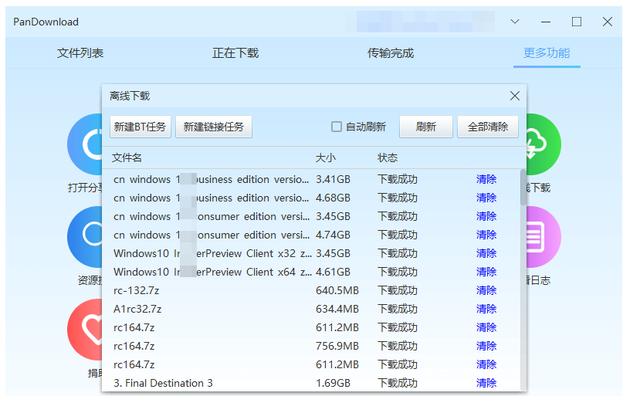Click the green cloud offline download icon

coord(544,144)
